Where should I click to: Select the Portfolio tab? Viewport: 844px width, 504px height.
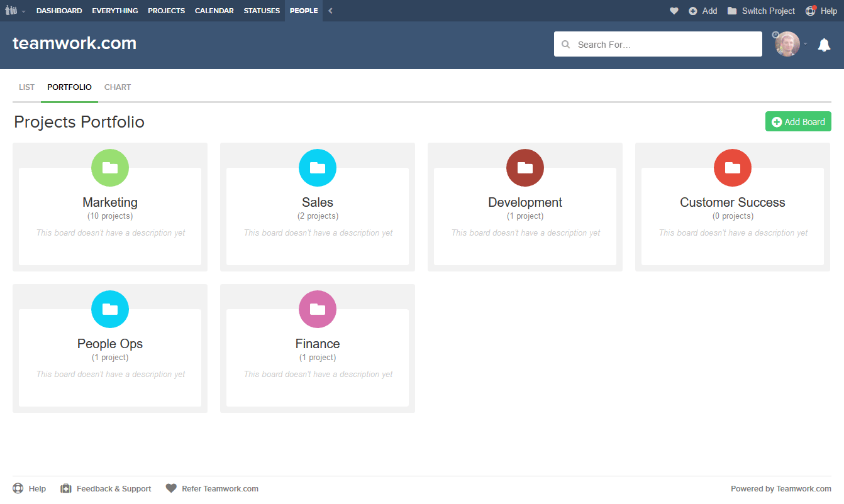pyautogui.click(x=69, y=87)
